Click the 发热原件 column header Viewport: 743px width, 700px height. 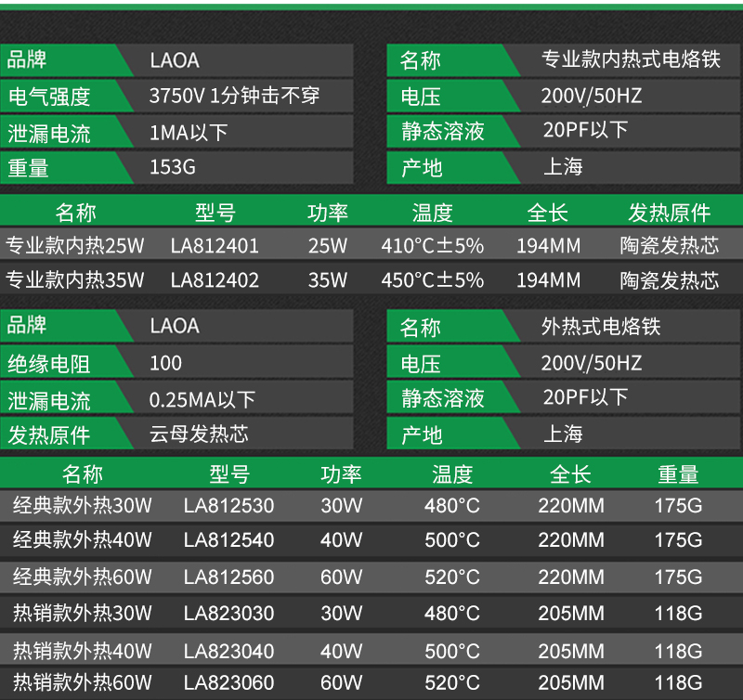(669, 214)
